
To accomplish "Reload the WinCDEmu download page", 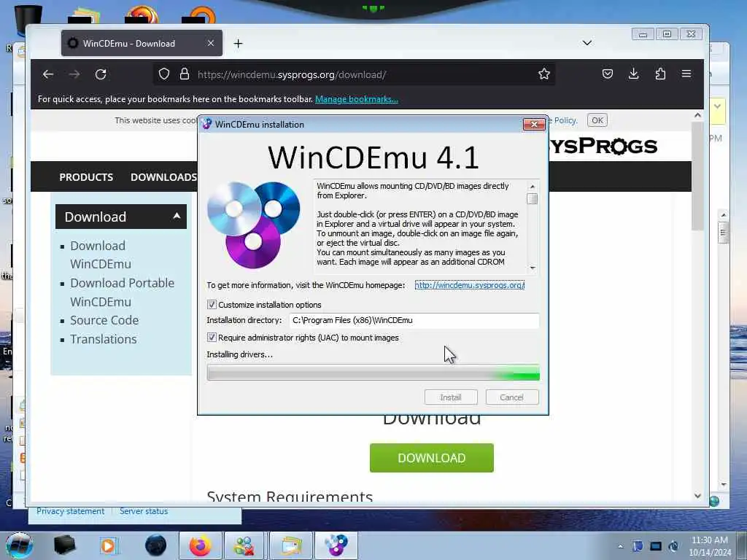I will 101,74.
